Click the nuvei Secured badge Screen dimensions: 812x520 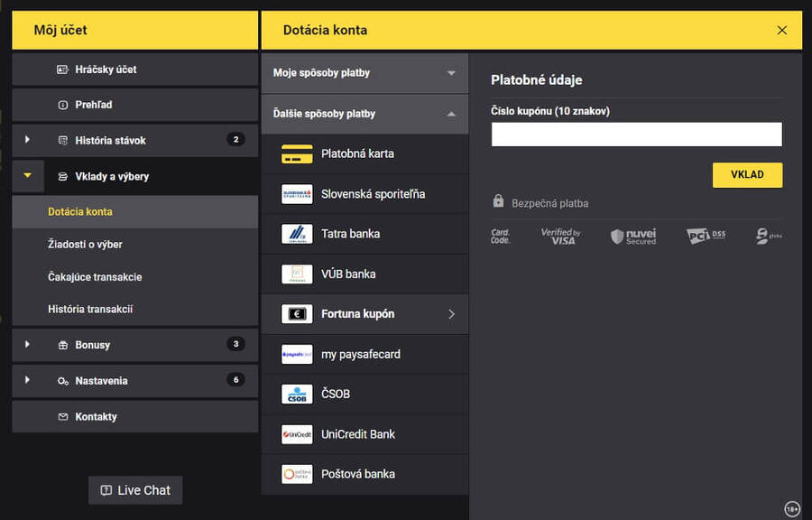[x=633, y=237]
